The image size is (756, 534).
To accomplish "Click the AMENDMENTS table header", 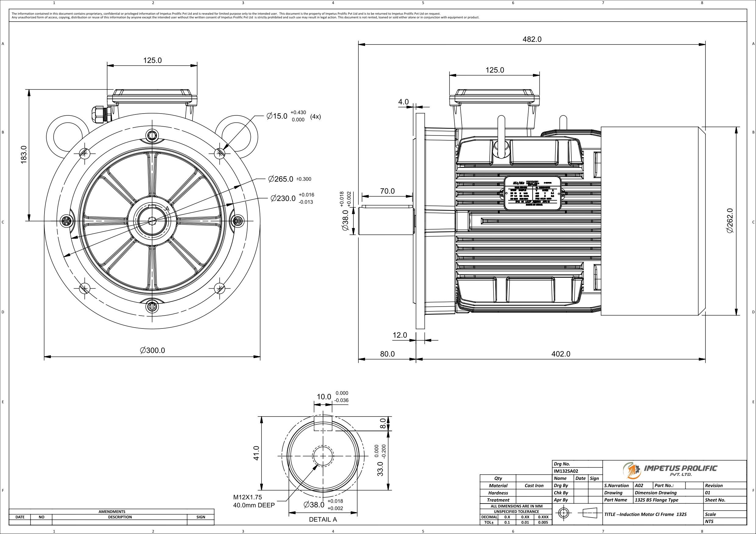I will 112,512.
